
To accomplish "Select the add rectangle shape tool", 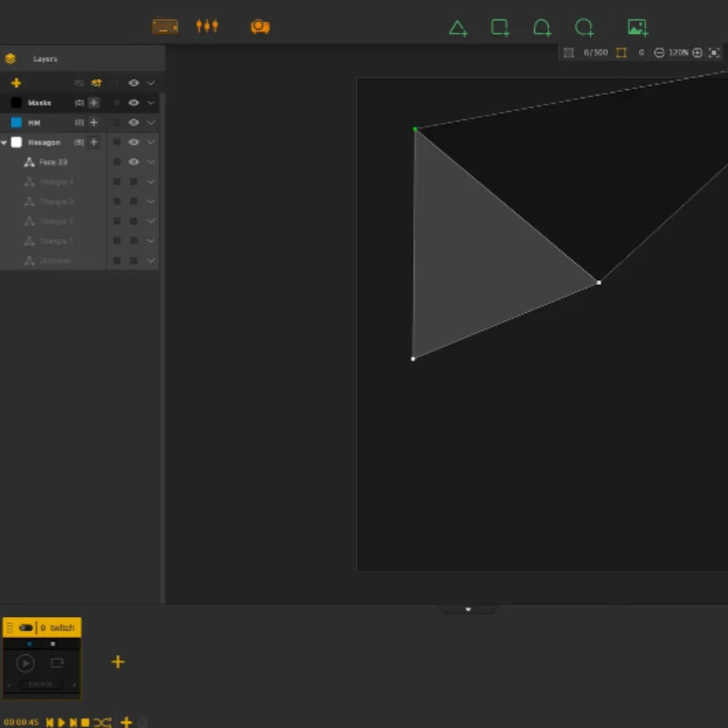I will click(500, 27).
